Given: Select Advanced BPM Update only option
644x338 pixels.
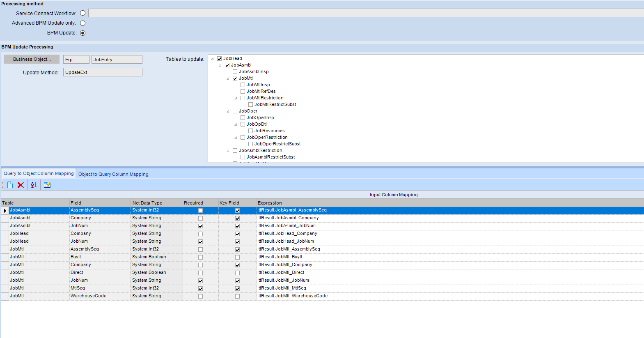Looking at the screenshot, I should (x=83, y=23).
